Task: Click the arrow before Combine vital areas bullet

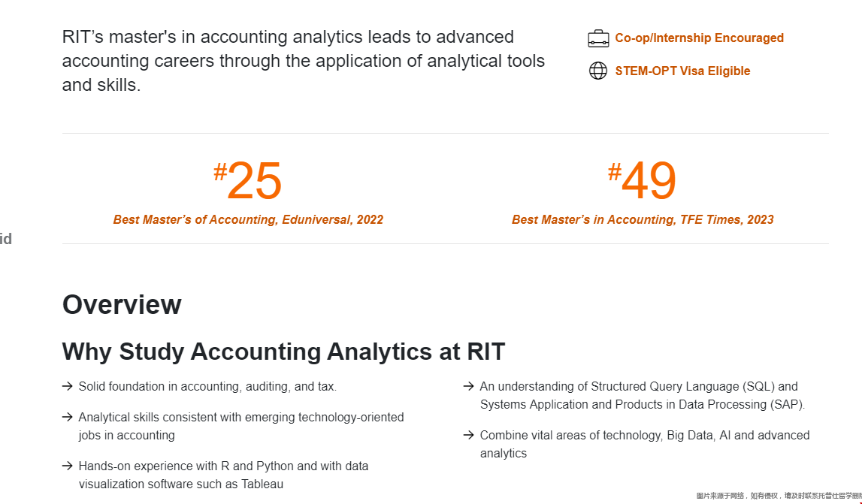Action: [469, 436]
